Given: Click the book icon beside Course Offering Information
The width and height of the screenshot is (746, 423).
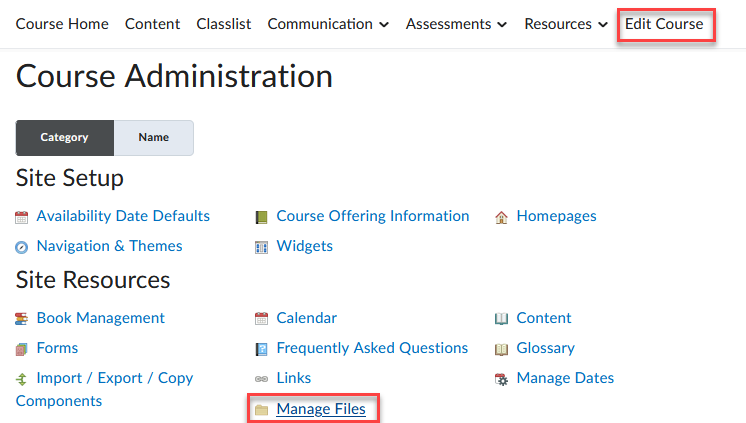Looking at the screenshot, I should click(261, 217).
